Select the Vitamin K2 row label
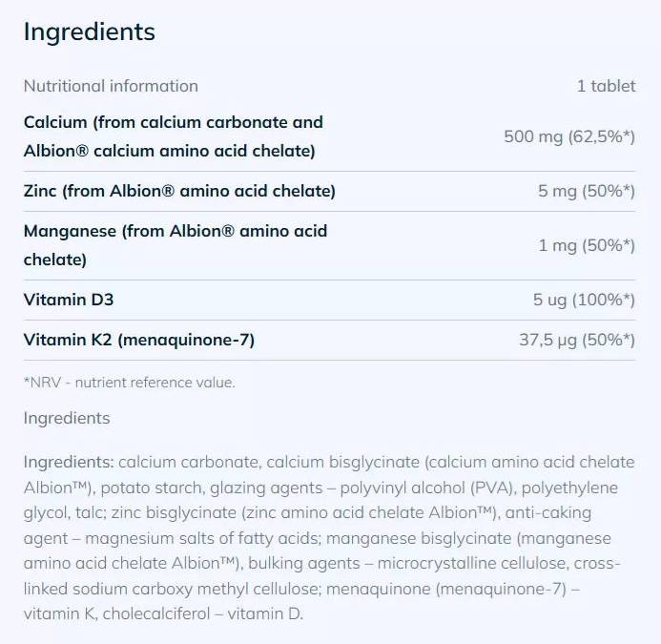The width and height of the screenshot is (661, 644). pyautogui.click(x=138, y=340)
